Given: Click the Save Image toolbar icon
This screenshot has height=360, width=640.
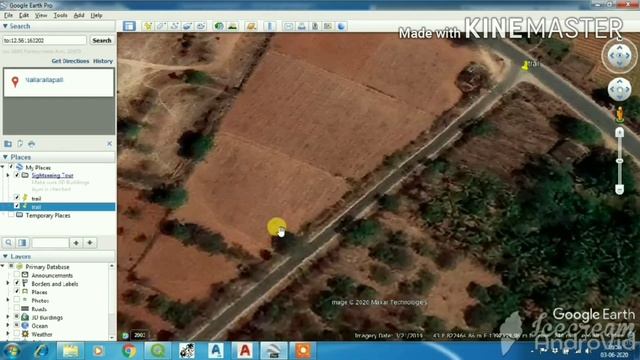Looking at the screenshot, I should tap(315, 26).
